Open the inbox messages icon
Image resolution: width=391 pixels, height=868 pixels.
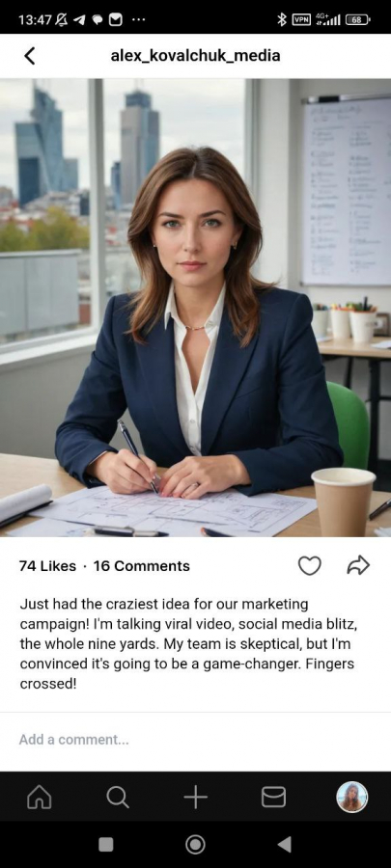click(x=273, y=798)
